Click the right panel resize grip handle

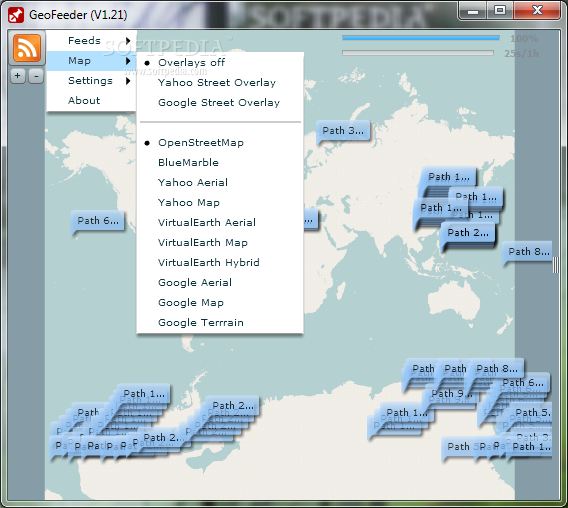click(x=555, y=265)
